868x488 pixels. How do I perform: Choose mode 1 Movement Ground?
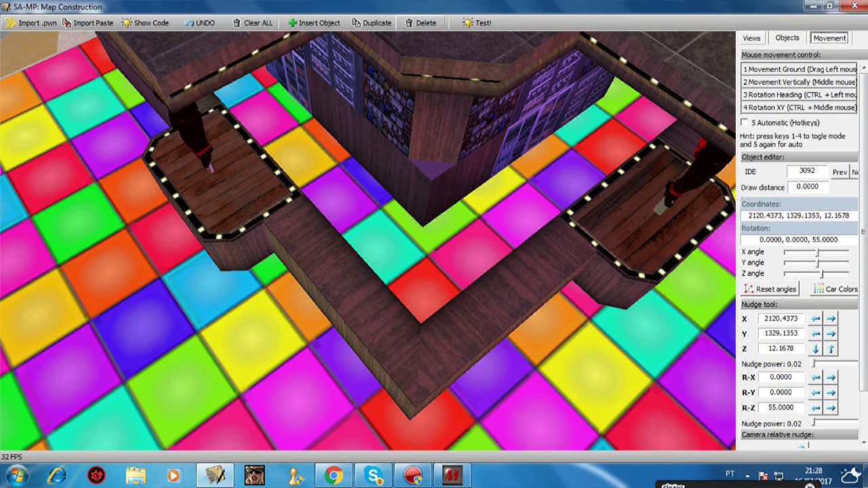799,69
